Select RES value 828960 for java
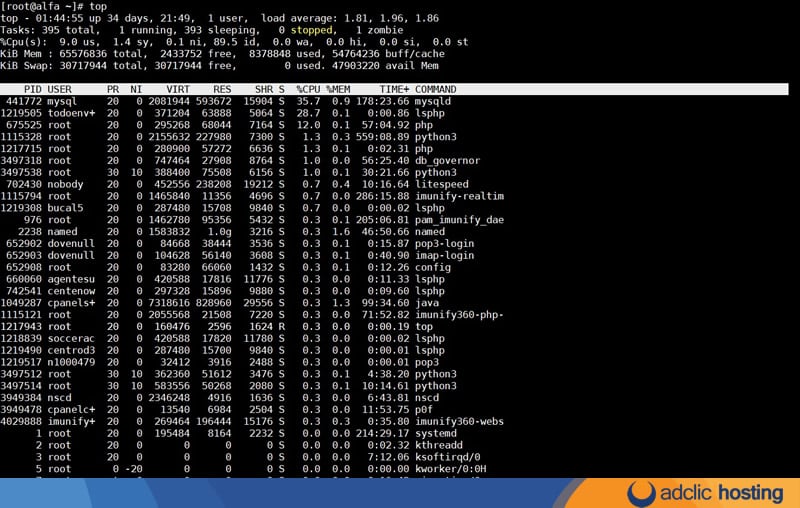The image size is (800, 508). point(213,303)
